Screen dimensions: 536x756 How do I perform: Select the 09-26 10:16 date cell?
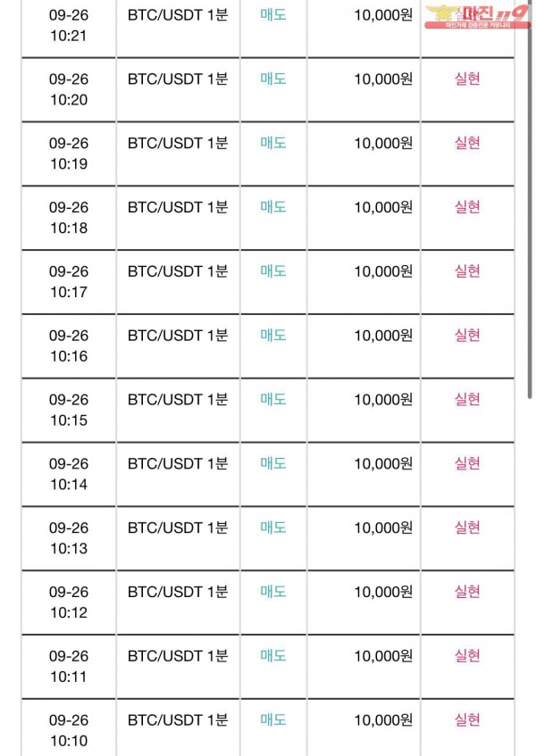[69, 345]
